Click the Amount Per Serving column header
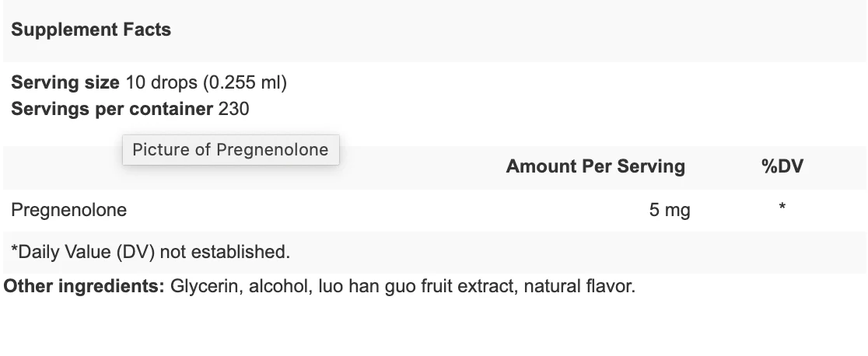 click(x=595, y=166)
